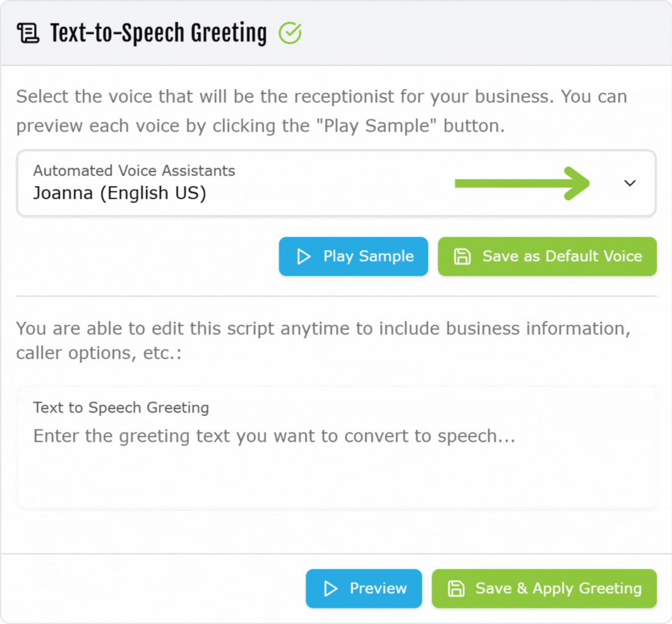672x624 pixels.
Task: Select the Joanna (English US) voice value
Action: click(120, 194)
